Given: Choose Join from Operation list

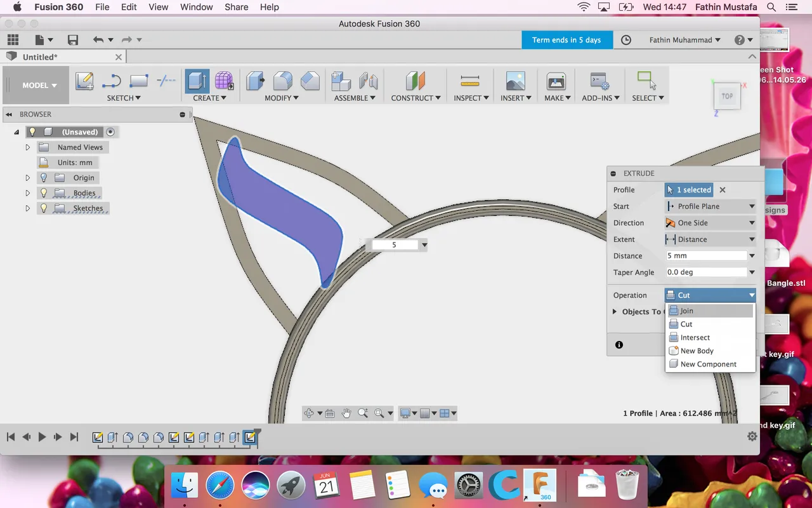Looking at the screenshot, I should [x=710, y=311].
